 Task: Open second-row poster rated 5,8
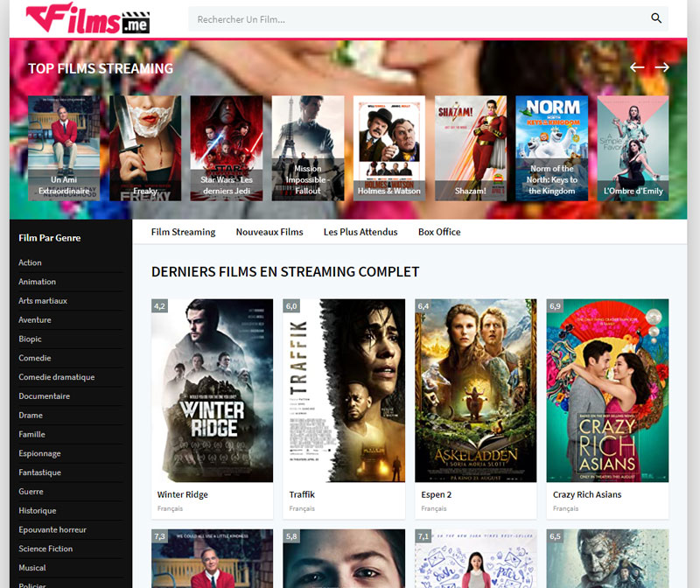(344, 558)
